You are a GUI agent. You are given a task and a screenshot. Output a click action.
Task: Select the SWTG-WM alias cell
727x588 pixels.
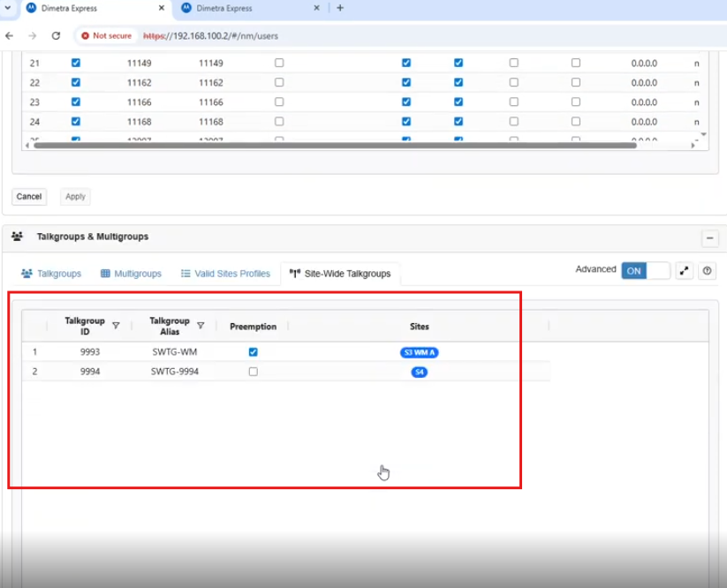pyautogui.click(x=175, y=352)
